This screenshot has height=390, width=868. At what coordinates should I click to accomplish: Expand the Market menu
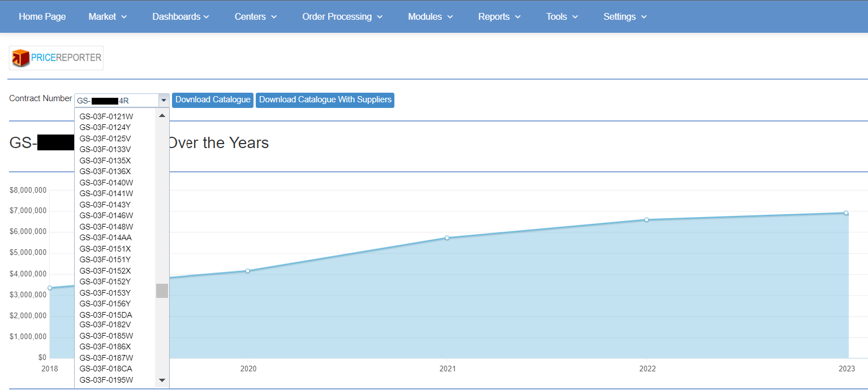[x=108, y=16]
